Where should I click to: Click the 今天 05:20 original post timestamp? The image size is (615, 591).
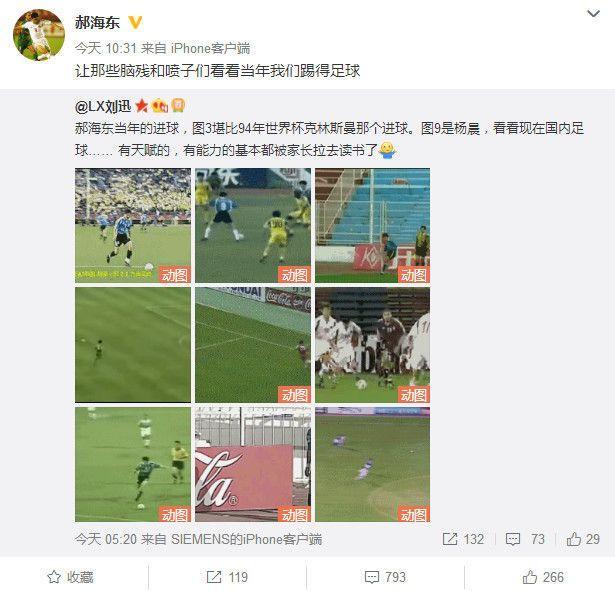pyautogui.click(x=106, y=539)
